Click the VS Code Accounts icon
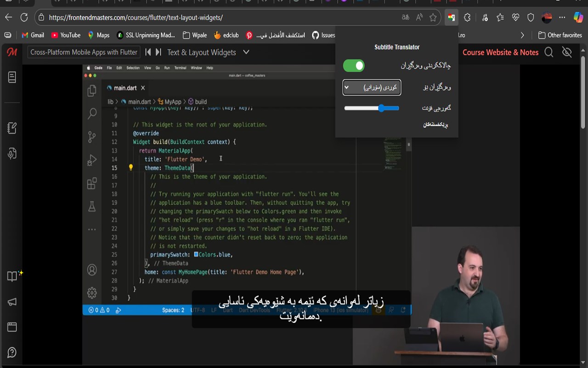 tap(92, 270)
